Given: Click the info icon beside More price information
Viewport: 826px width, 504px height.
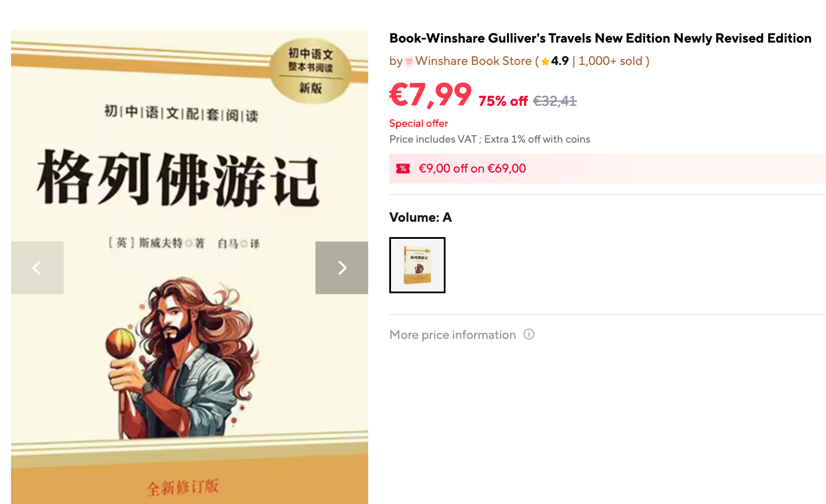Looking at the screenshot, I should click(529, 335).
